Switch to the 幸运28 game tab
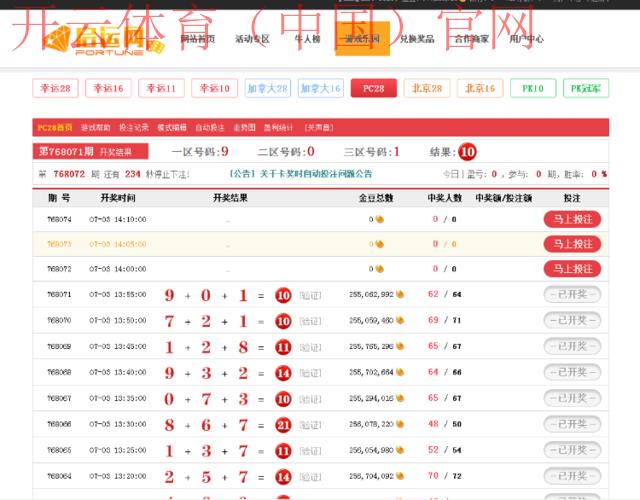Screen dimensions: 640x500 coord(56,88)
